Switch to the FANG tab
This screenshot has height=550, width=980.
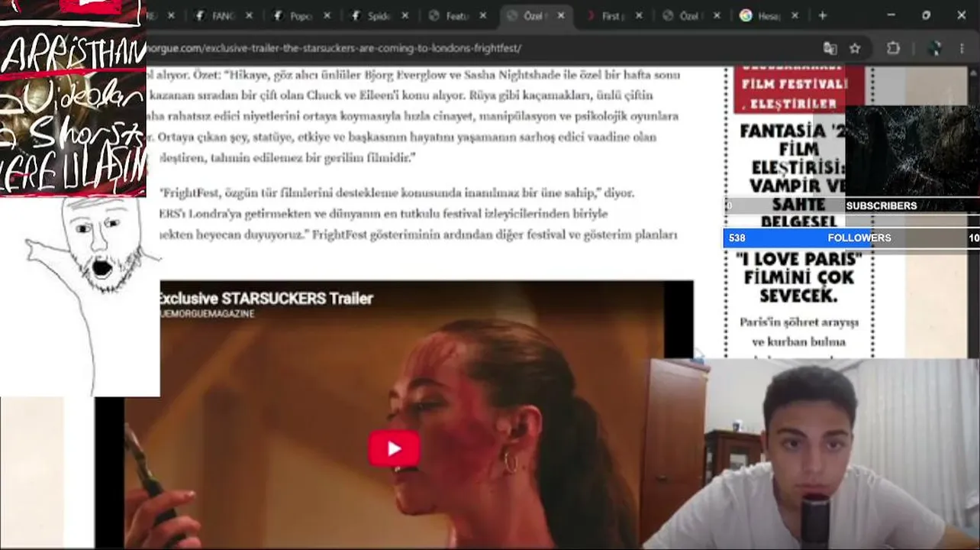coord(216,15)
